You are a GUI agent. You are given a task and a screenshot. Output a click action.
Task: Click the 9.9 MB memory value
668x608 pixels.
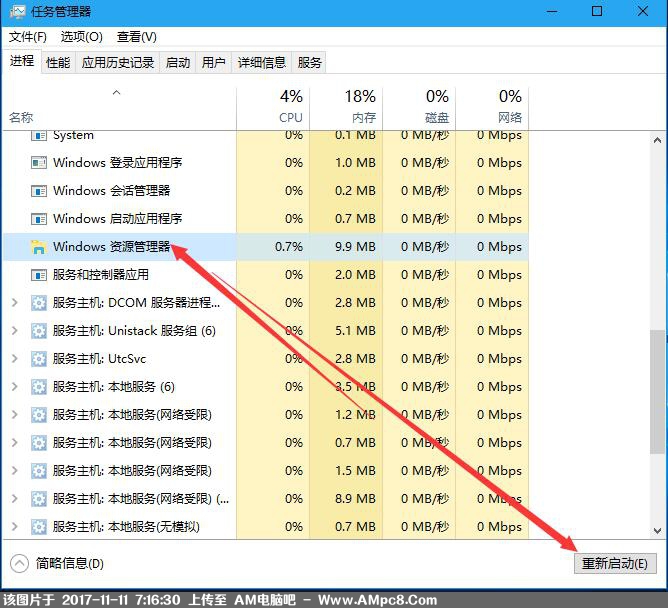pyautogui.click(x=355, y=247)
